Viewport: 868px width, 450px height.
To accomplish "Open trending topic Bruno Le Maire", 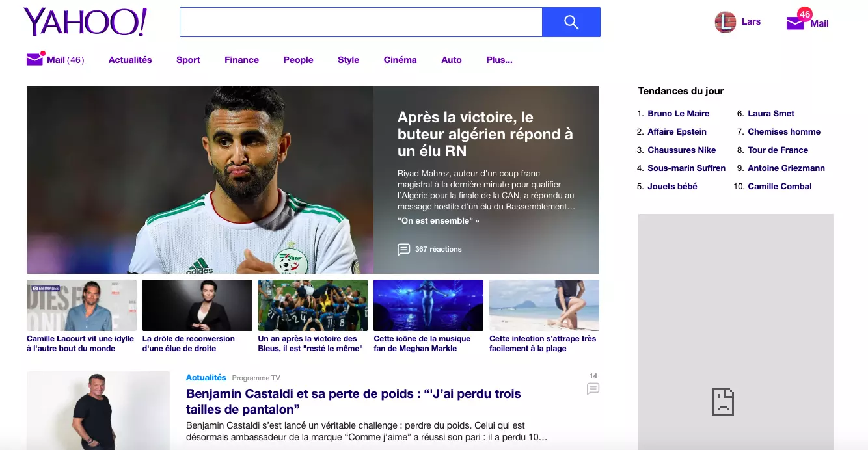I will tap(678, 113).
